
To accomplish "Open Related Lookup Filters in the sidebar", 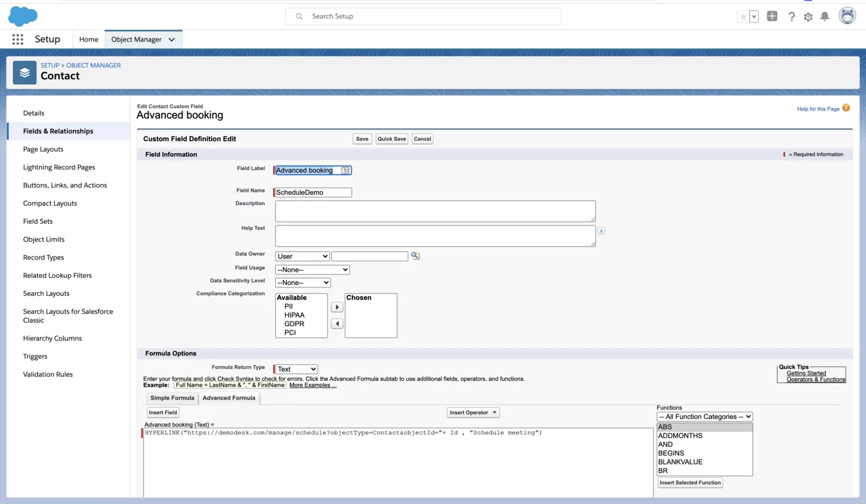I will (57, 275).
